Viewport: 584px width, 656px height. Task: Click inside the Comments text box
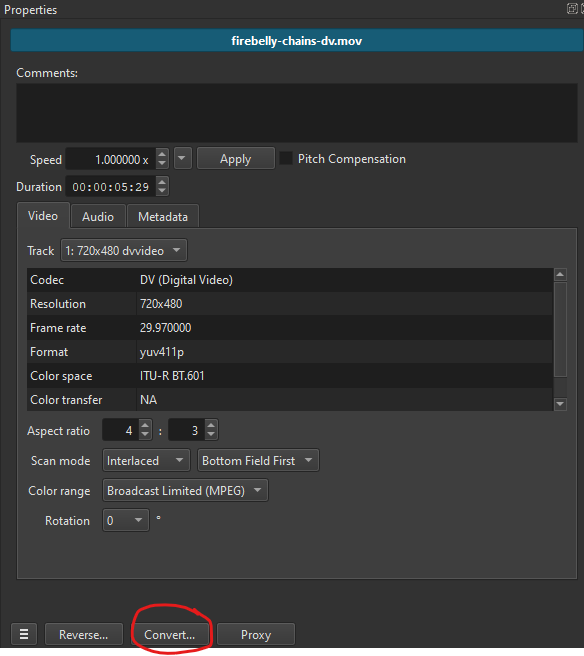297,113
